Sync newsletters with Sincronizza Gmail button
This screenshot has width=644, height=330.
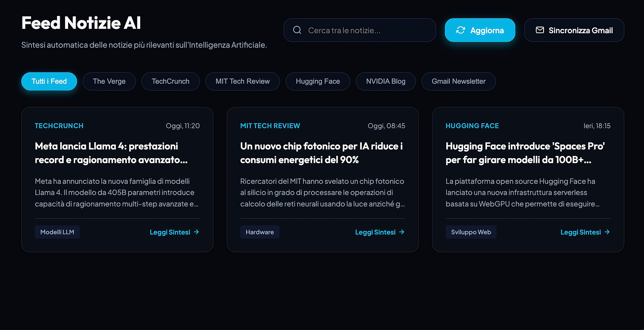[574, 30]
